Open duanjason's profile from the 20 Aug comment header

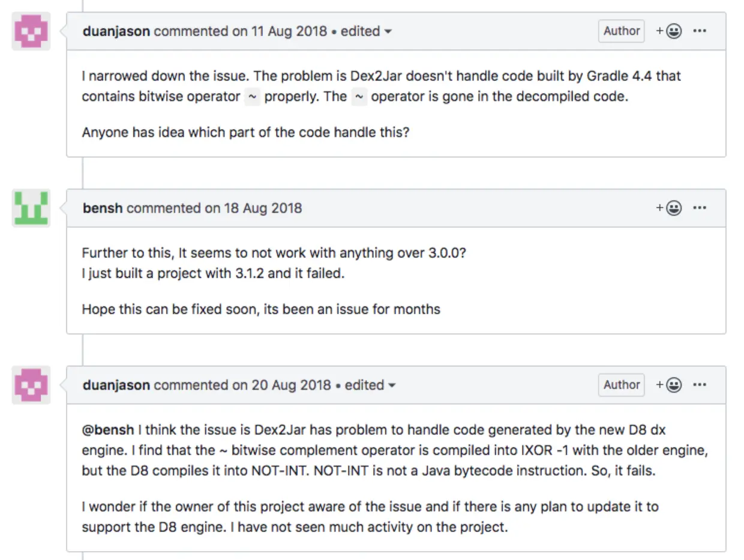(x=116, y=385)
